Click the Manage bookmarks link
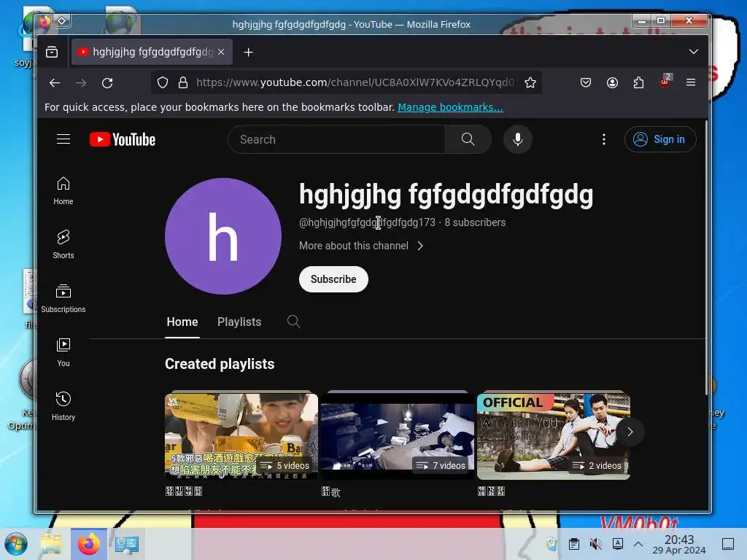 [450, 107]
